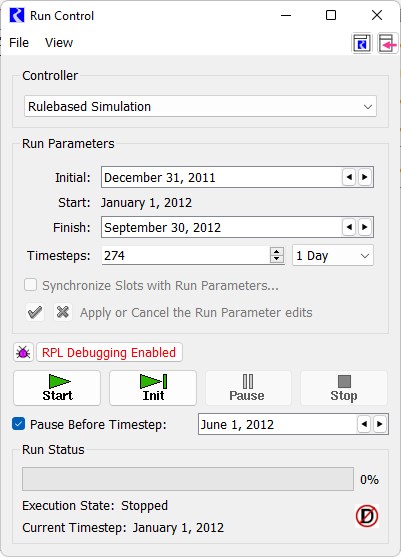
Task: Click the green Start run button
Action: (57, 388)
